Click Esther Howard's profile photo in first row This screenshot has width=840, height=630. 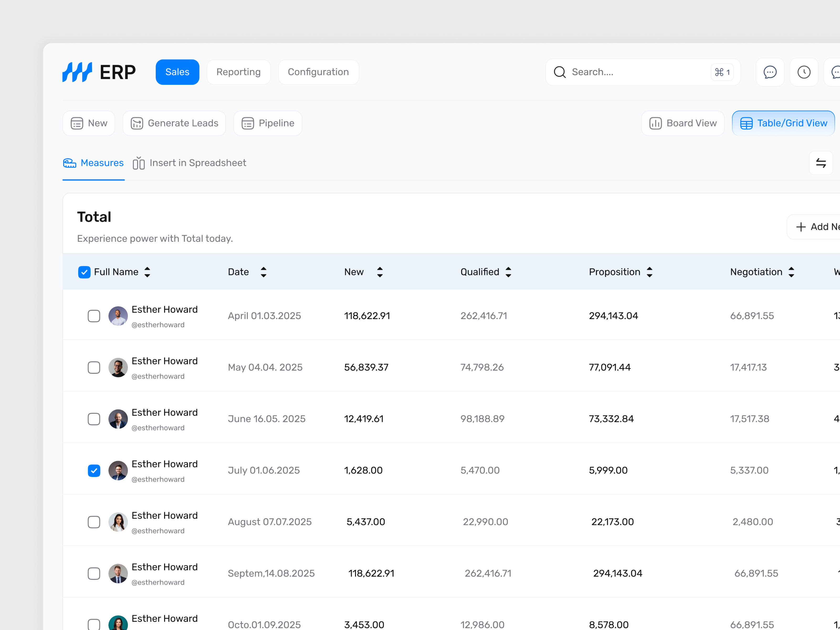point(118,316)
